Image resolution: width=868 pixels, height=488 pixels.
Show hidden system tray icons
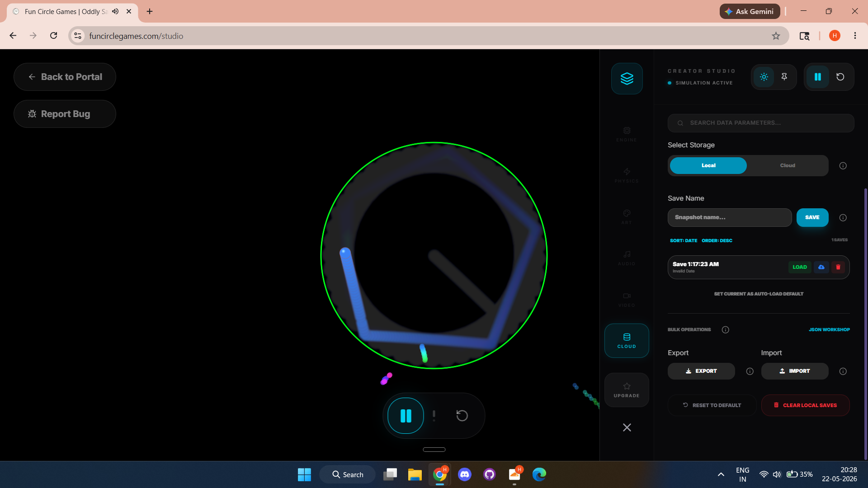click(721, 474)
